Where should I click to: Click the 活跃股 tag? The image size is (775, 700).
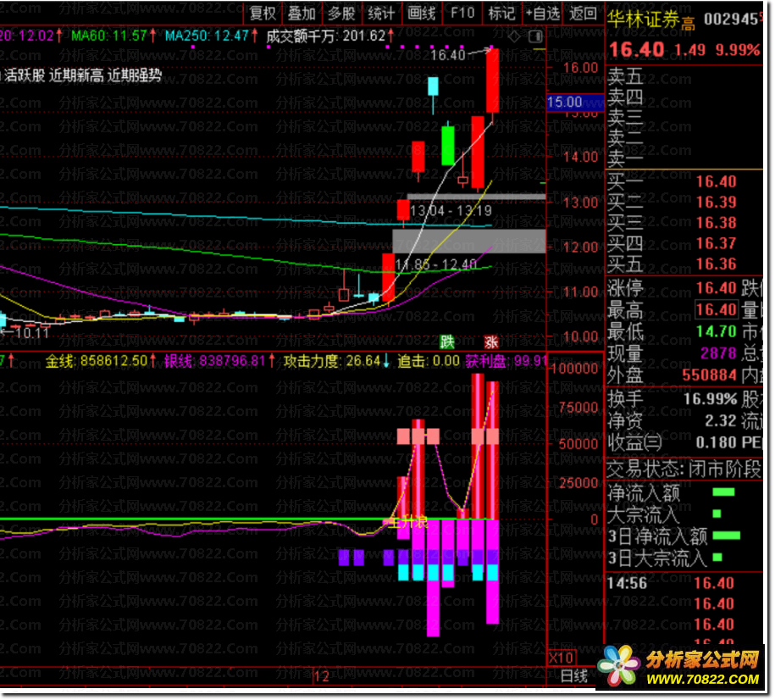click(25, 75)
